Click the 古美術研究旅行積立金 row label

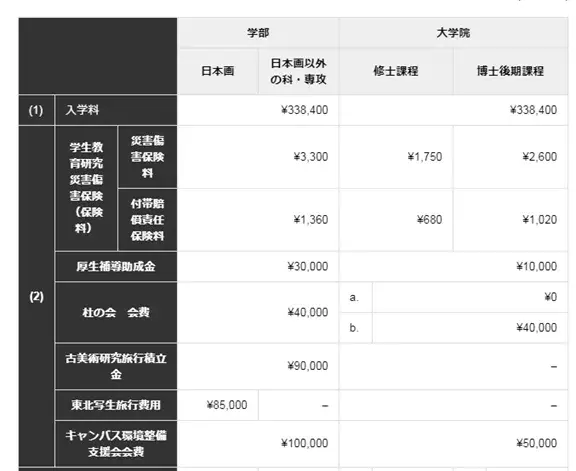tap(116, 366)
